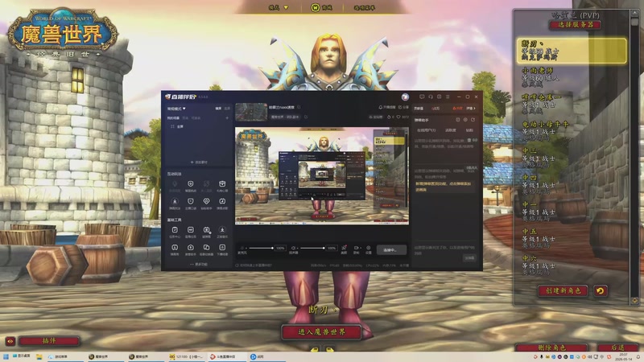Rotate character left with the bottom arrow
The height and width of the screenshot is (362, 644).
315,349
